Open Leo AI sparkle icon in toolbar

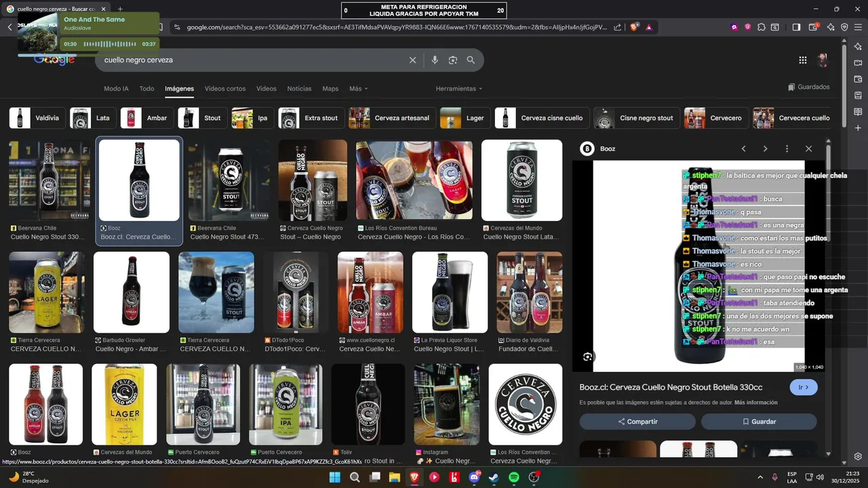830,27
